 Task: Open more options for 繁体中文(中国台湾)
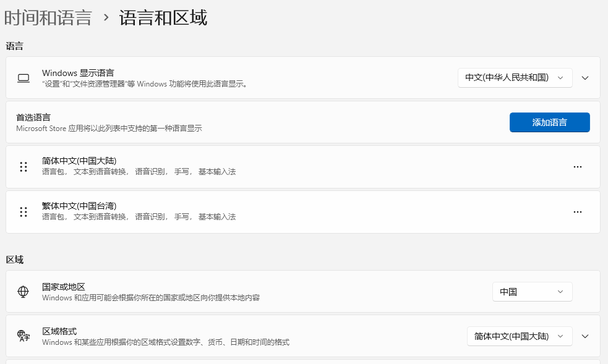577,212
